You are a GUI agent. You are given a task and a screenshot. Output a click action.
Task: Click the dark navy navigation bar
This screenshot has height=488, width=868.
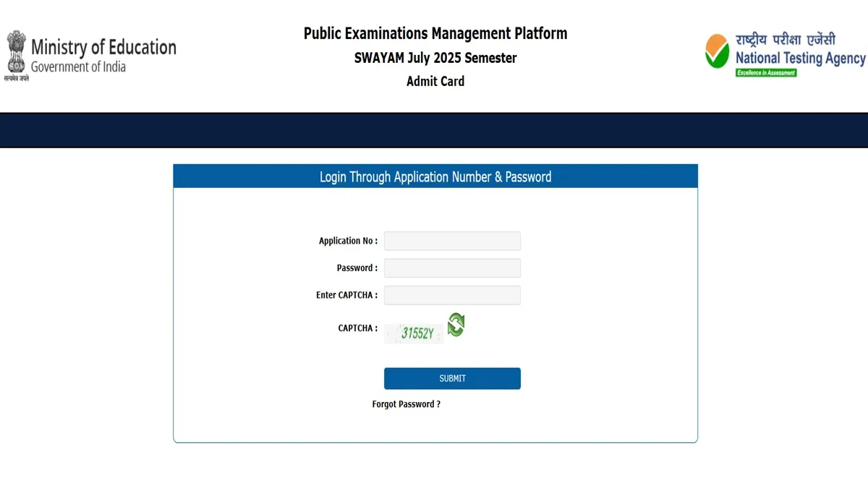point(434,130)
